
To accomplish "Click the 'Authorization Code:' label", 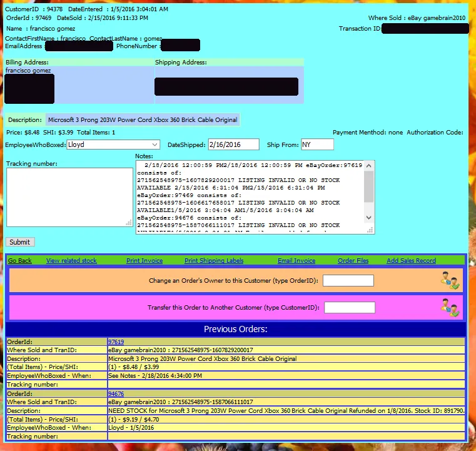I will [x=435, y=133].
